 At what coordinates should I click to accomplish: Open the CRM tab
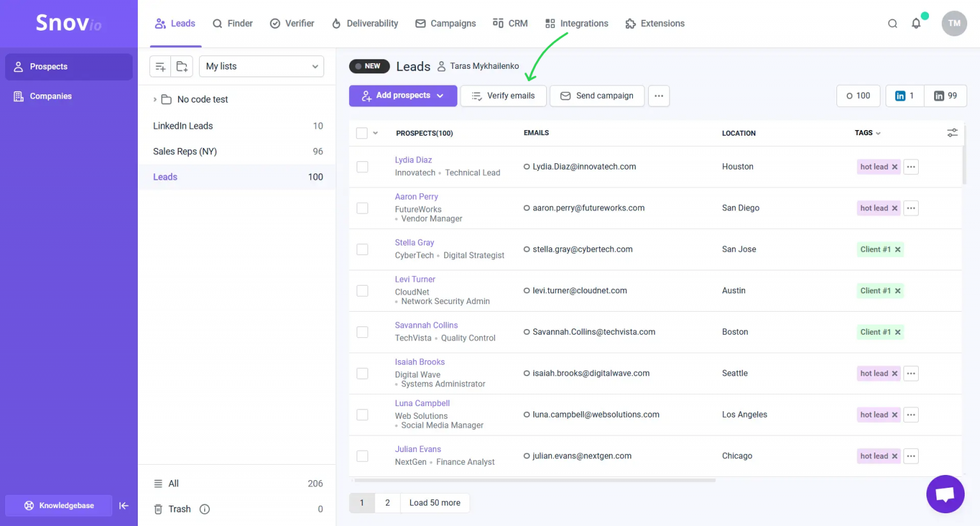pos(510,24)
